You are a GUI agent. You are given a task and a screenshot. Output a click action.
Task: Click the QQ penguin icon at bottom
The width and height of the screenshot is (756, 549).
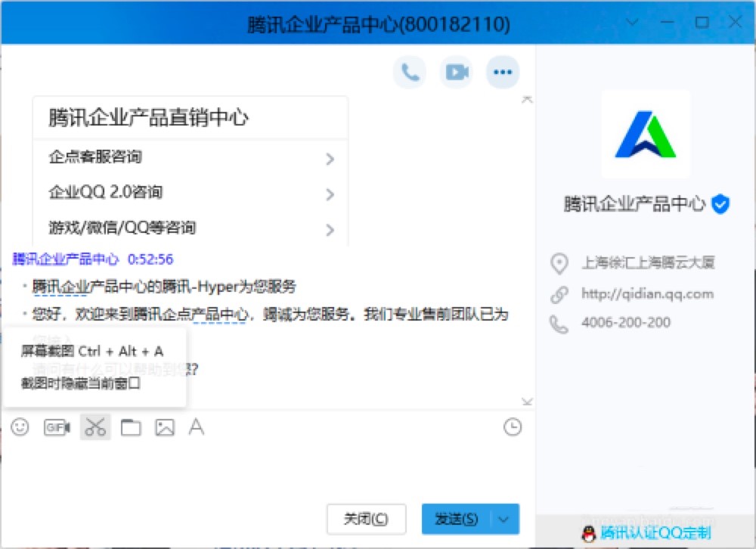589,534
